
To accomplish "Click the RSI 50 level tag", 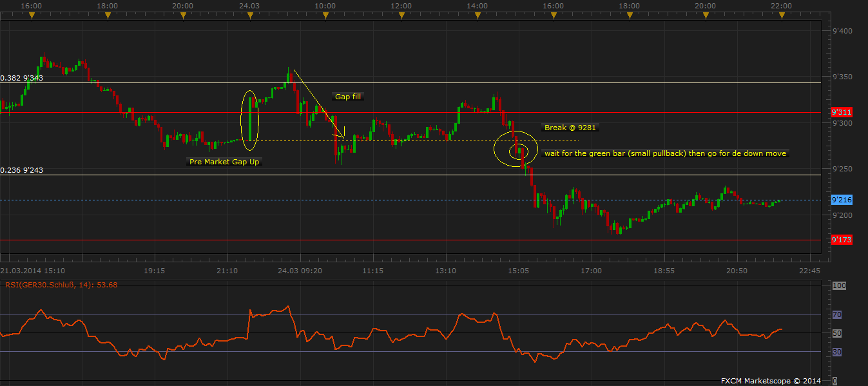I will coord(837,333).
